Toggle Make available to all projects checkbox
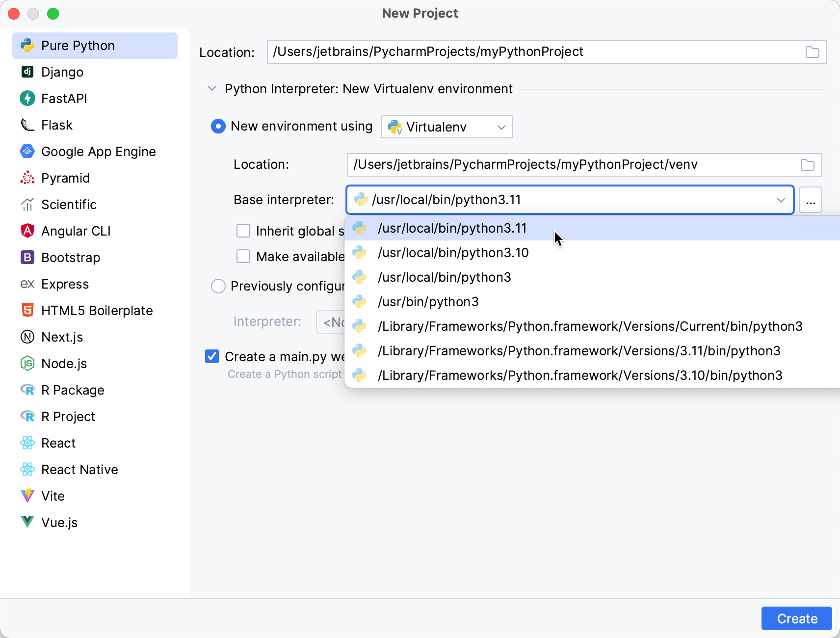This screenshot has width=840, height=638. tap(243, 256)
